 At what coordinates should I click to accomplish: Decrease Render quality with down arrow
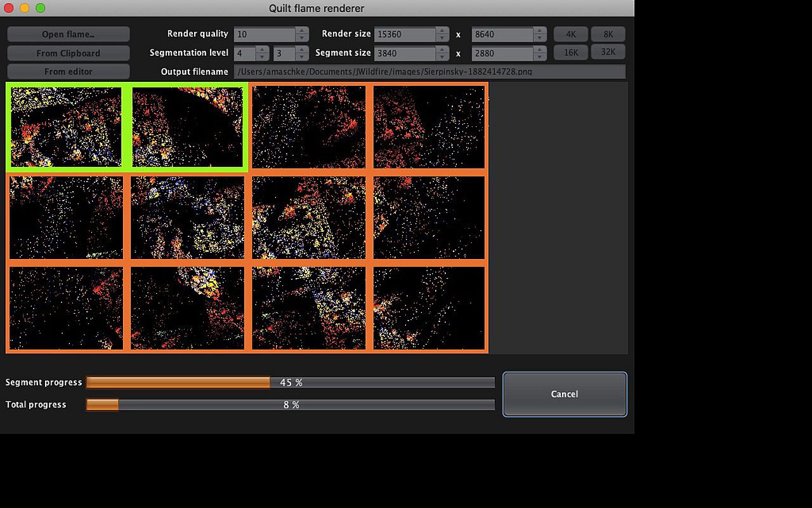(302, 38)
